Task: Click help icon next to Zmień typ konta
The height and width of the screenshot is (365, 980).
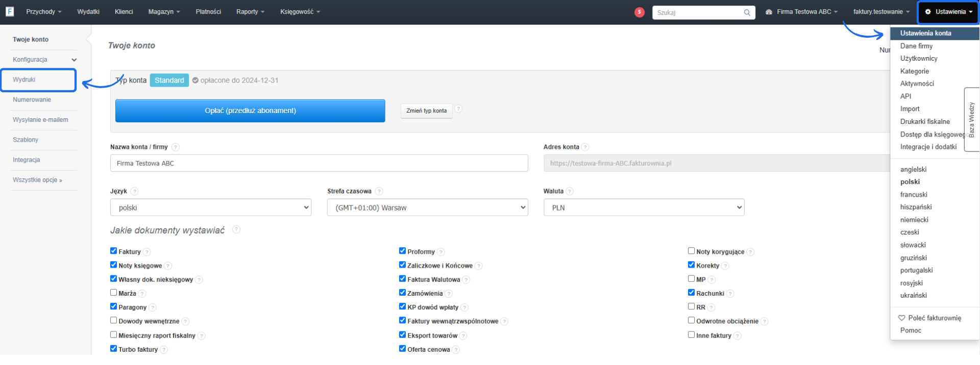Action: [458, 109]
